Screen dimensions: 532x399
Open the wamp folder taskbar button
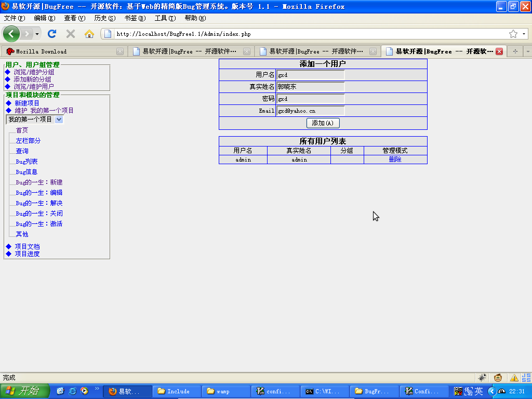point(226,391)
